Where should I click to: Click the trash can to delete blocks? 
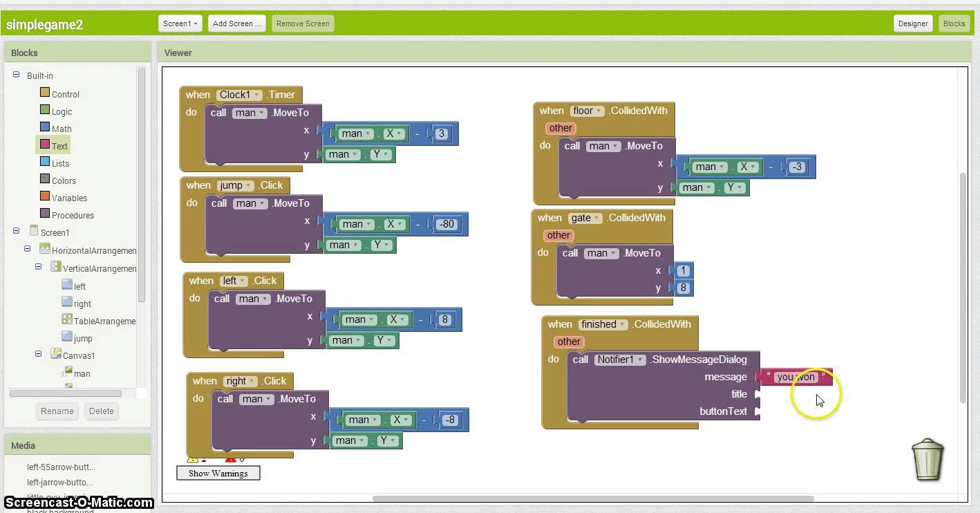(x=927, y=460)
